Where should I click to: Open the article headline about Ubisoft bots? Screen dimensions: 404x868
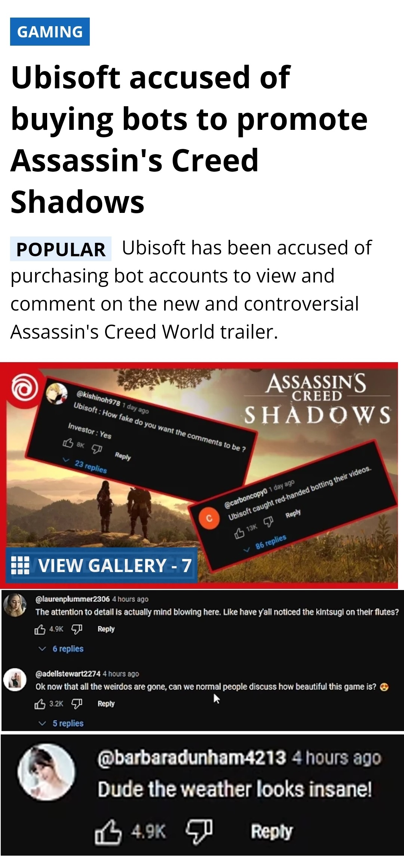(189, 140)
